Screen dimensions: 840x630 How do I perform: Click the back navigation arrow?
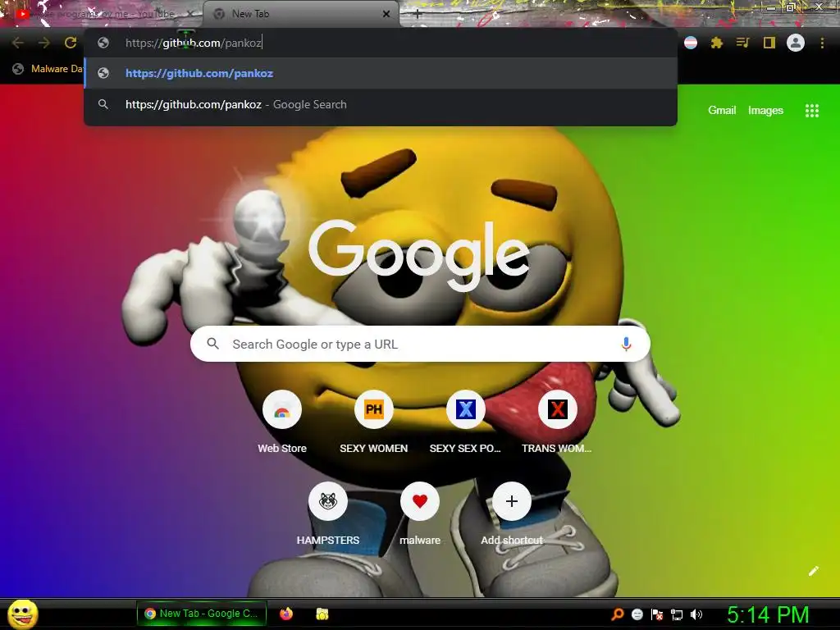pos(18,43)
